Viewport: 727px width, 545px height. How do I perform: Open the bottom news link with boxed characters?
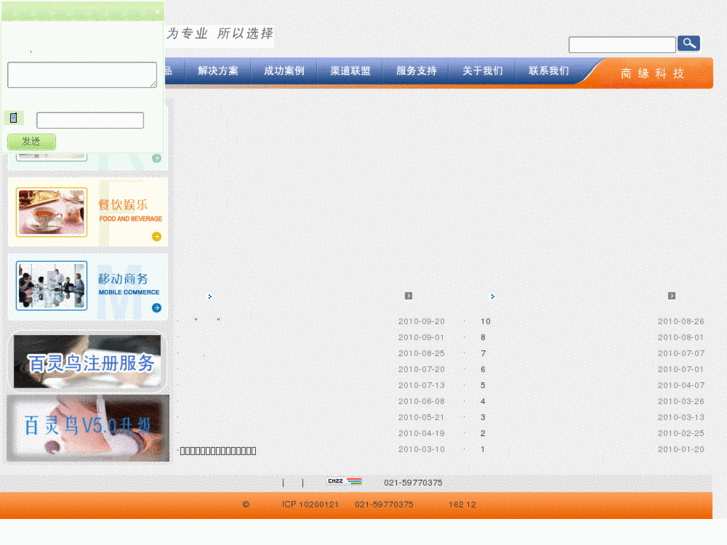(218, 451)
